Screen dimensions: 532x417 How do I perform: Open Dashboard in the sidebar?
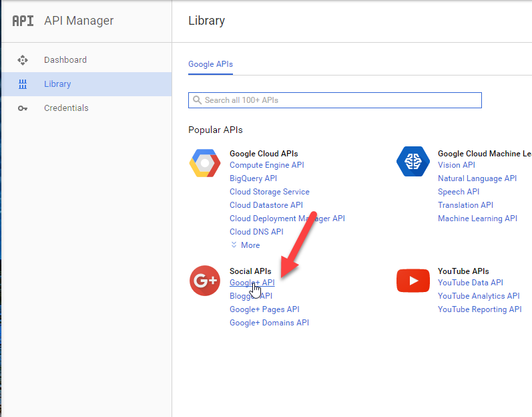(x=87, y=60)
